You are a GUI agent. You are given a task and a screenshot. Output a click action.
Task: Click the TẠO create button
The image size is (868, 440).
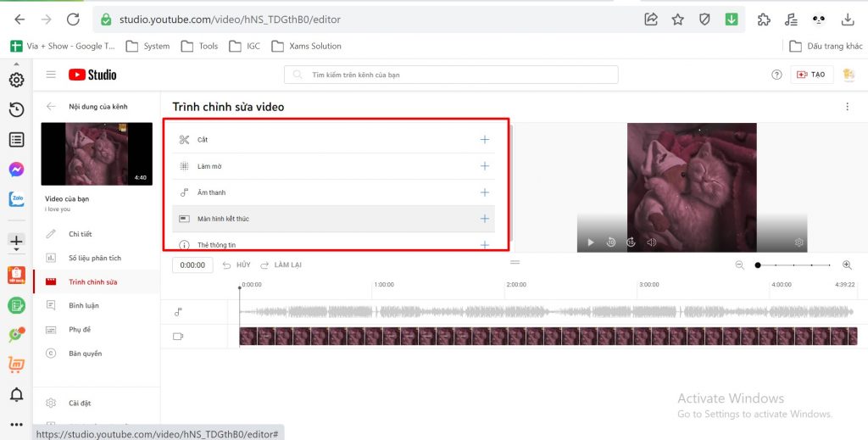point(812,75)
